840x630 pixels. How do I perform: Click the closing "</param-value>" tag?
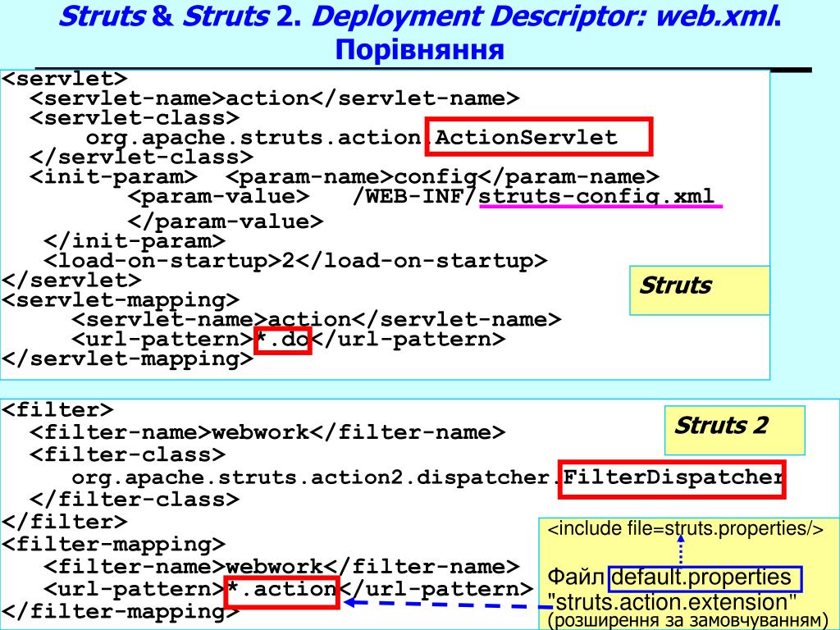[226, 221]
